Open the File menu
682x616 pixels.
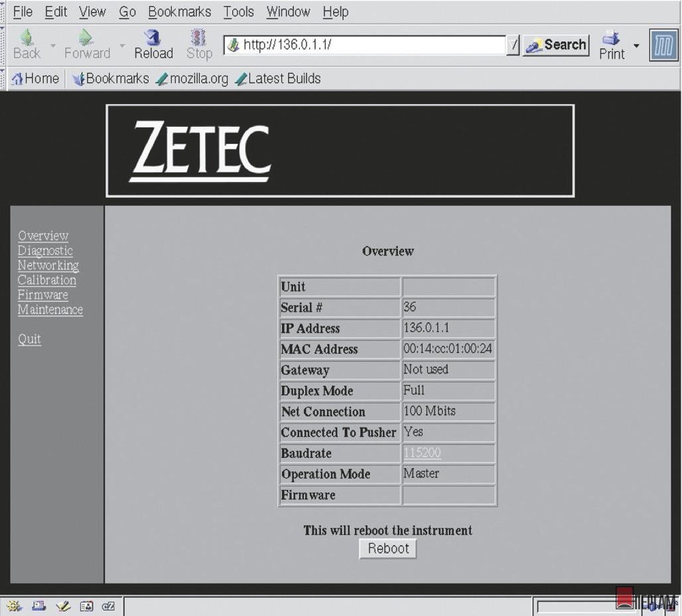coord(23,12)
